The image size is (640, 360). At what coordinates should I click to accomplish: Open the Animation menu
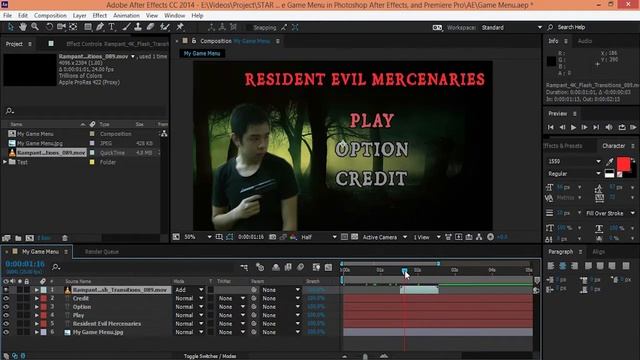click(x=126, y=16)
